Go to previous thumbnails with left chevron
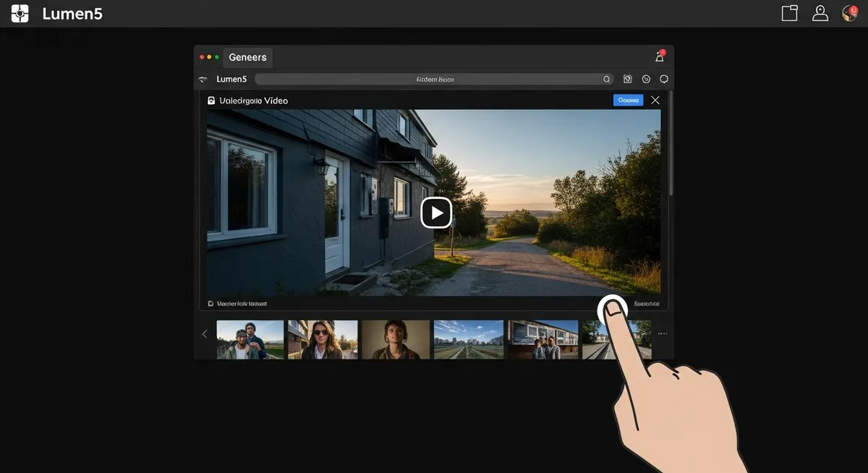Screen dimensions: 868x473 (205, 334)
